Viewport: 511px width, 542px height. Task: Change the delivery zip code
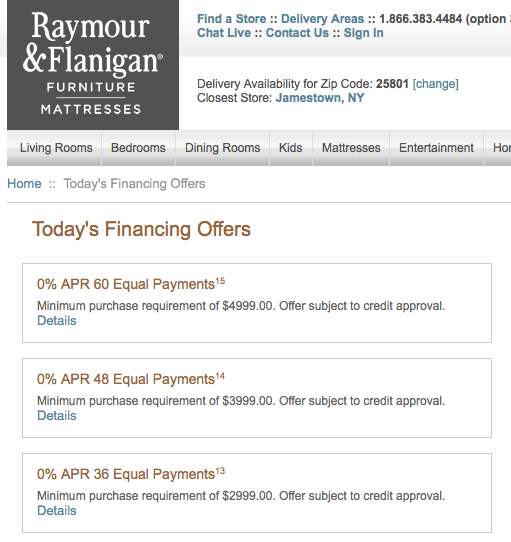pos(436,84)
